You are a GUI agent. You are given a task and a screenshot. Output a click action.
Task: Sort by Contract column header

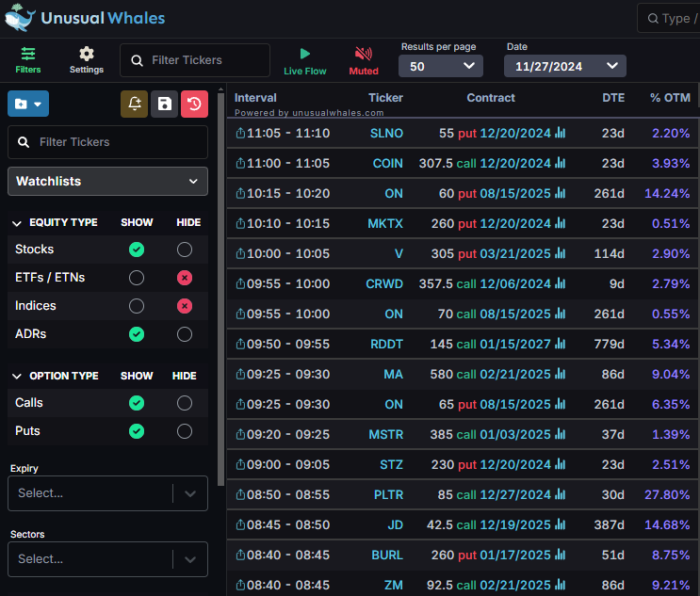pyautogui.click(x=491, y=98)
